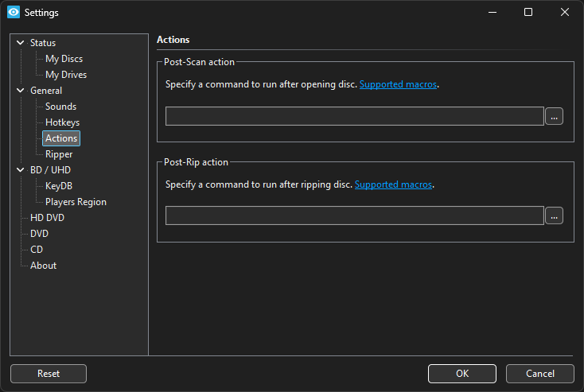
Task: Open Players Region settings
Action: tap(76, 202)
